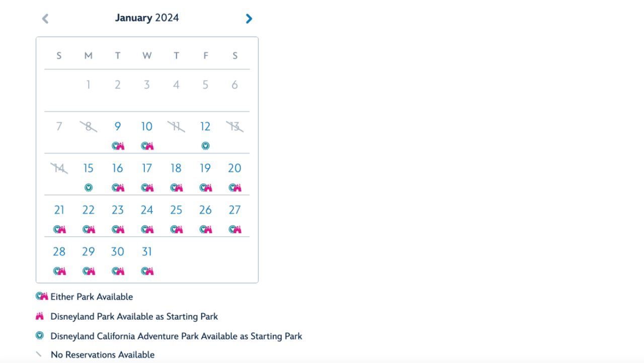The height and width of the screenshot is (363, 644).
Task: Pick January 22 on the calendar
Action: (89, 210)
